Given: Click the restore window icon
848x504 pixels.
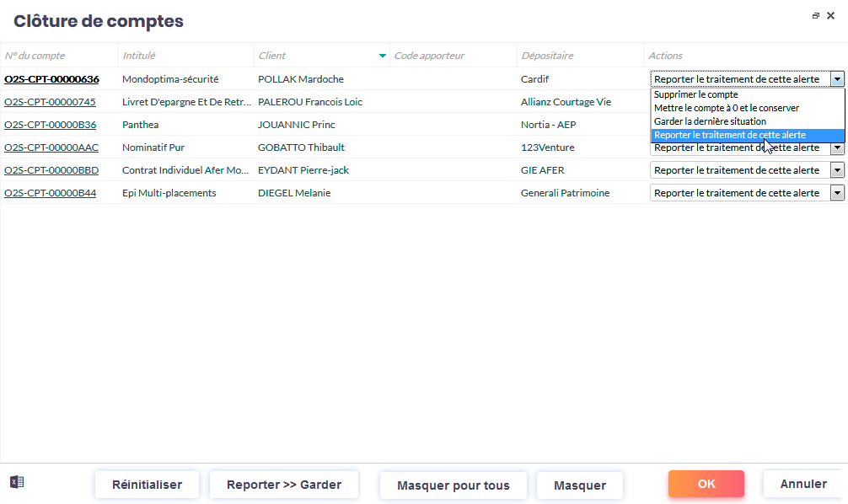Looking at the screenshot, I should pyautogui.click(x=815, y=16).
